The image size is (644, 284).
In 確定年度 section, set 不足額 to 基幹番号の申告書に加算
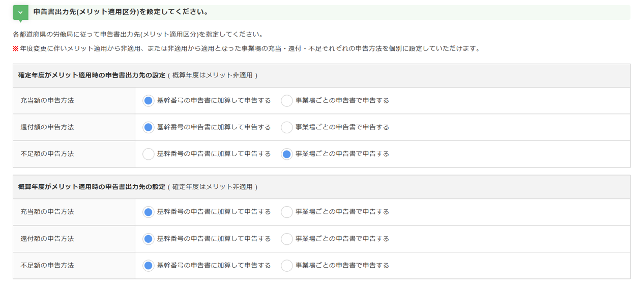tap(148, 154)
